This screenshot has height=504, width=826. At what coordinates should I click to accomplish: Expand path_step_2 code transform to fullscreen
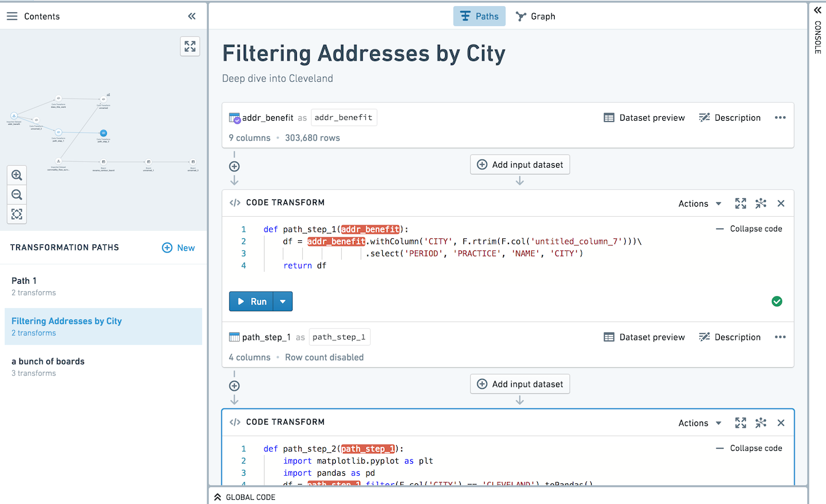(x=741, y=423)
